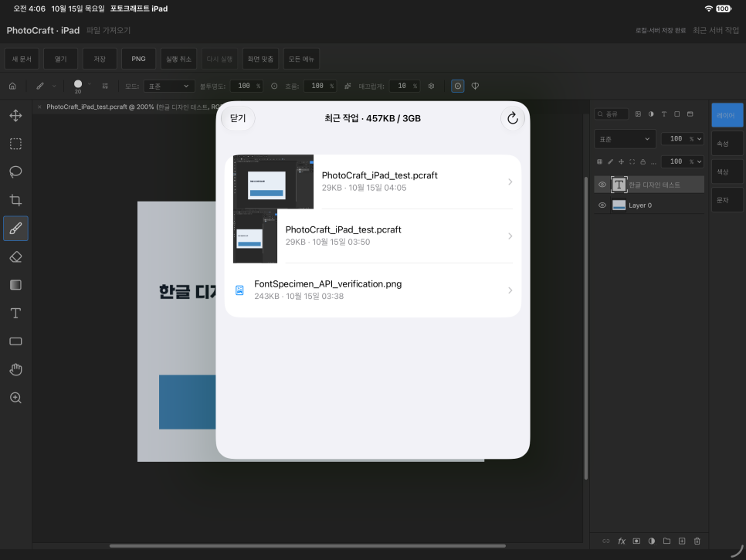Select the Move tool in left toolbar

[x=15, y=116]
